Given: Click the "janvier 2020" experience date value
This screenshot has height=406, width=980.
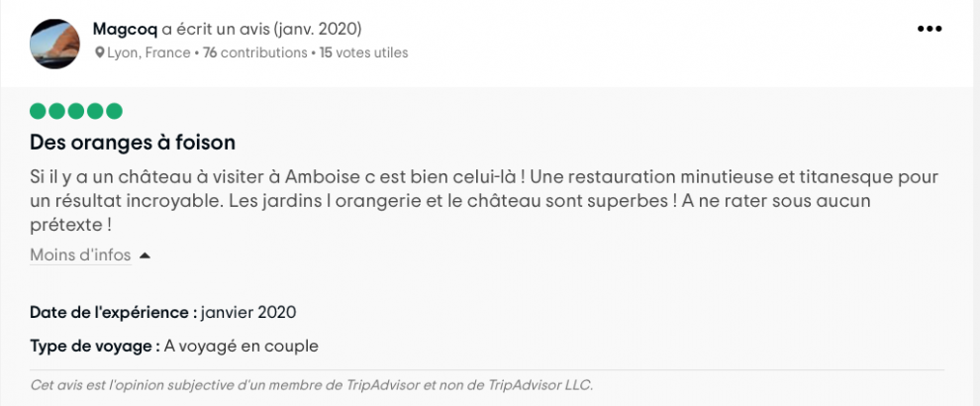Looking at the screenshot, I should coord(248,312).
